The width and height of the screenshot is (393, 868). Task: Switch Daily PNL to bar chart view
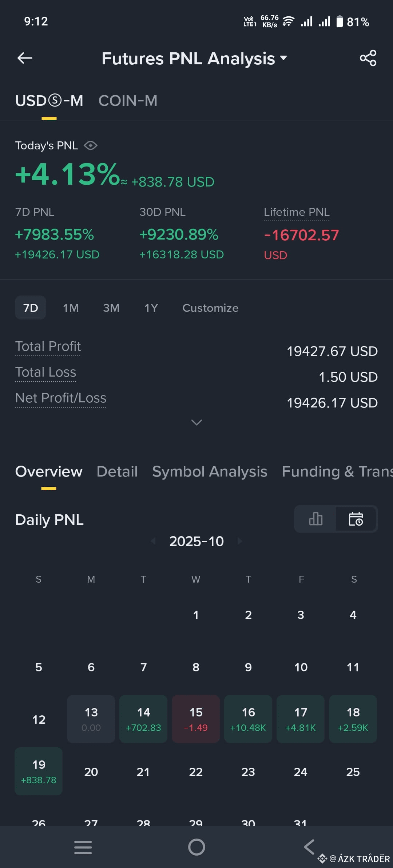click(315, 519)
